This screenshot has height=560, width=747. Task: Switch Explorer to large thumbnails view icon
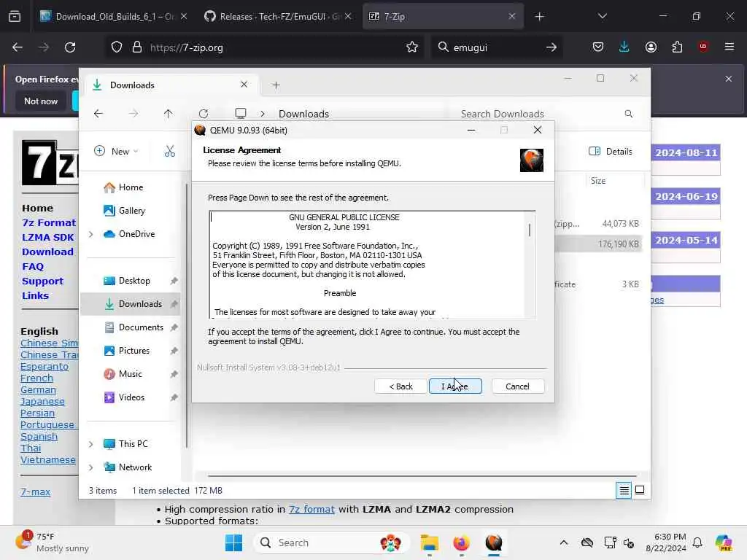[640, 490]
